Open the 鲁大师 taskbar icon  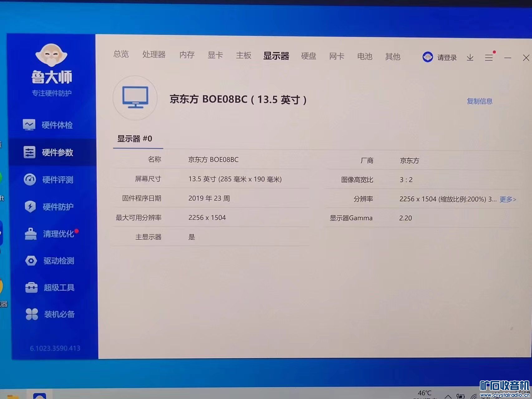coord(40,396)
